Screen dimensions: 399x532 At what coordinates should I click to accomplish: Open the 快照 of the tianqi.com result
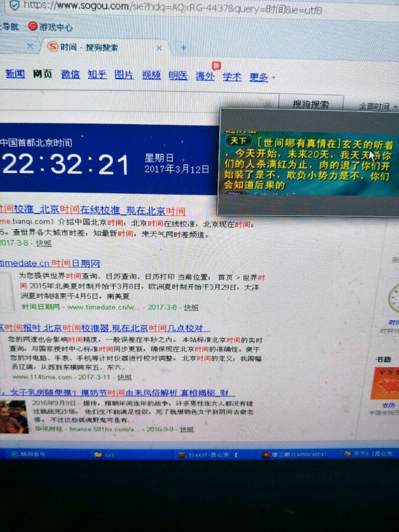[x=44, y=244]
